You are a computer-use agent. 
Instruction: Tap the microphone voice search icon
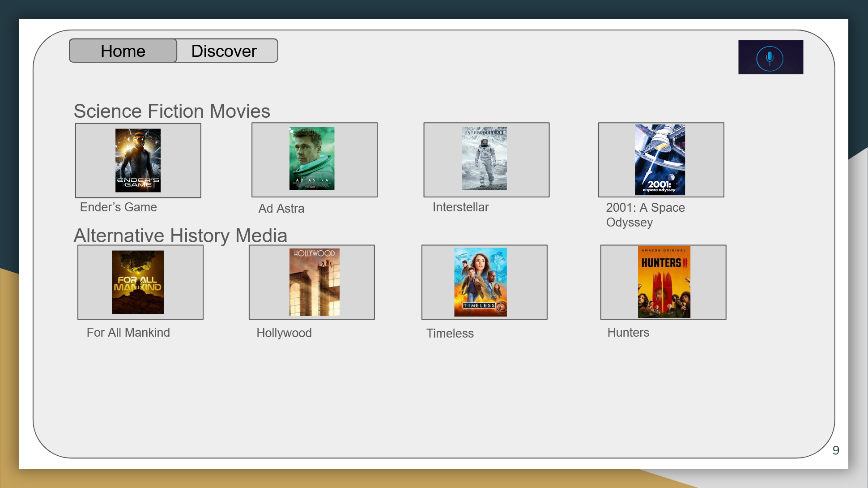click(770, 58)
